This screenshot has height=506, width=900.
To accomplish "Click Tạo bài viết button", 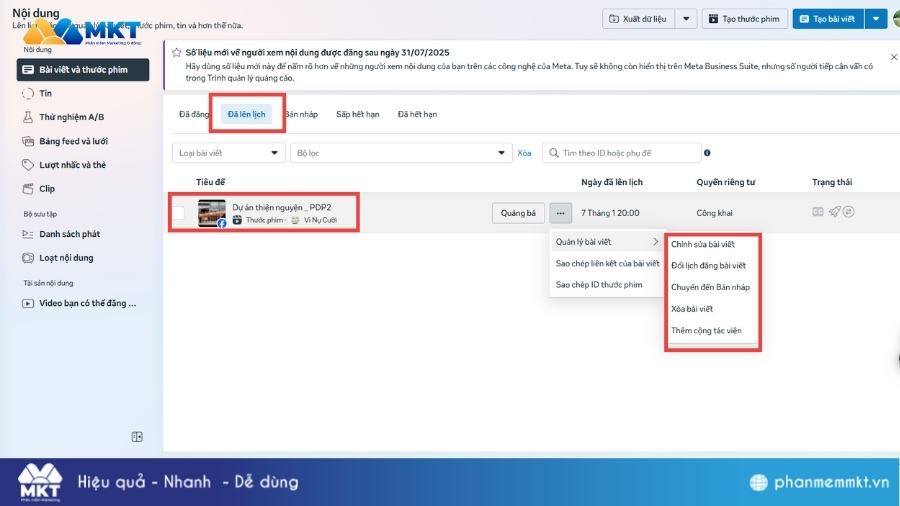I will tap(828, 19).
